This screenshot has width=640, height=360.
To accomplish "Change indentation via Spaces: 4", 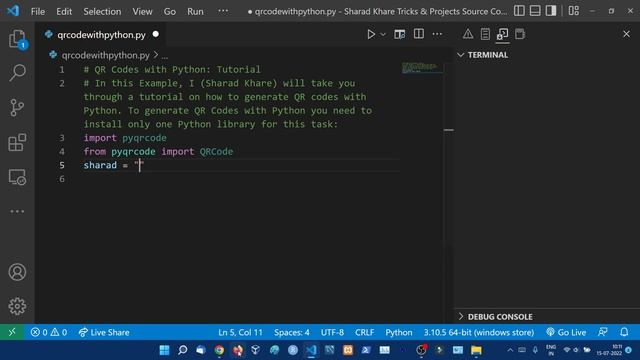I will tap(291, 332).
